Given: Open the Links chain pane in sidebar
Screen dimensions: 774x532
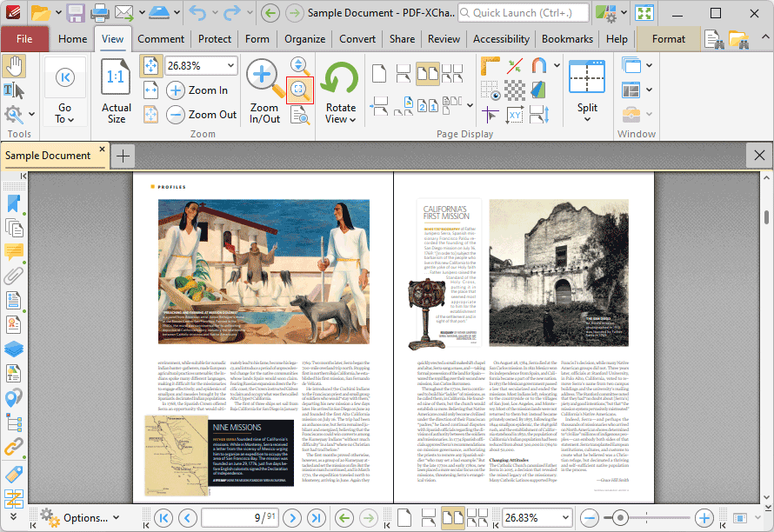Looking at the screenshot, I should tap(14, 447).
